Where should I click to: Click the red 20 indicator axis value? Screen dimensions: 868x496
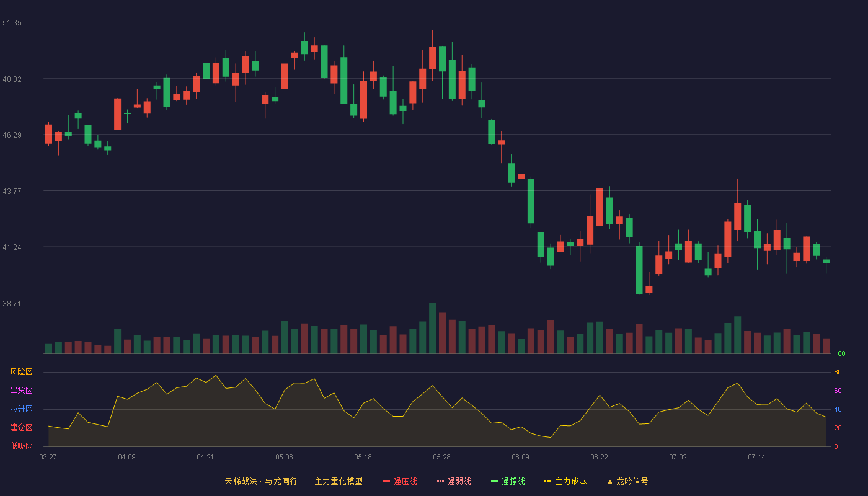pos(838,428)
